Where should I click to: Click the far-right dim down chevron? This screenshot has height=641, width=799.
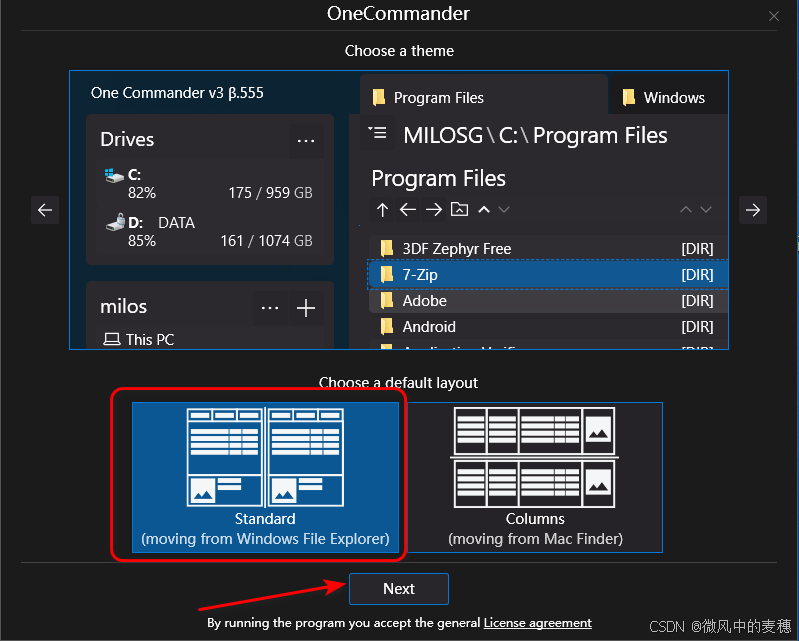(706, 209)
